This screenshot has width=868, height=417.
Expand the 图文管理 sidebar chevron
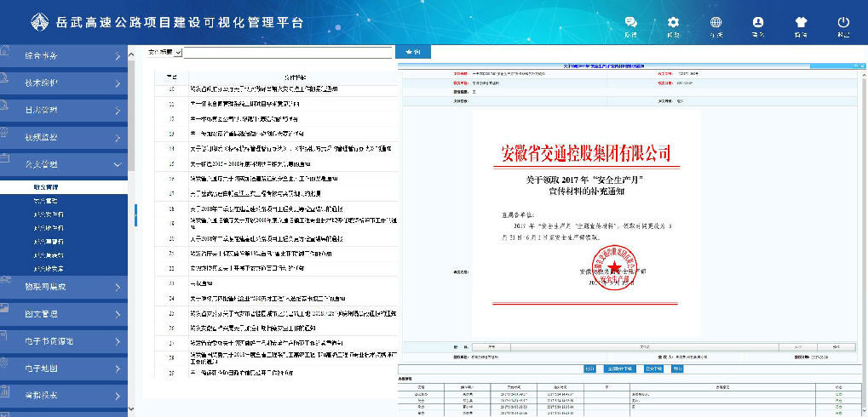click(x=118, y=314)
